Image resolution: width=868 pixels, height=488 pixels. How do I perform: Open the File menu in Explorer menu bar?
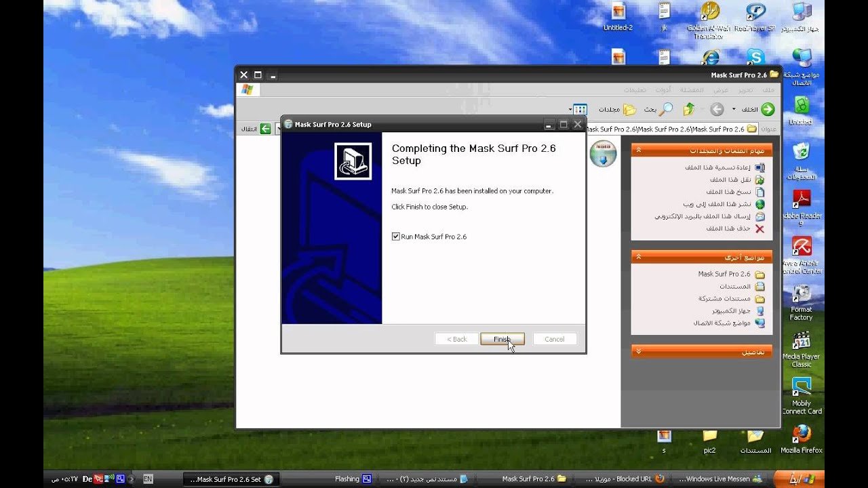point(768,90)
